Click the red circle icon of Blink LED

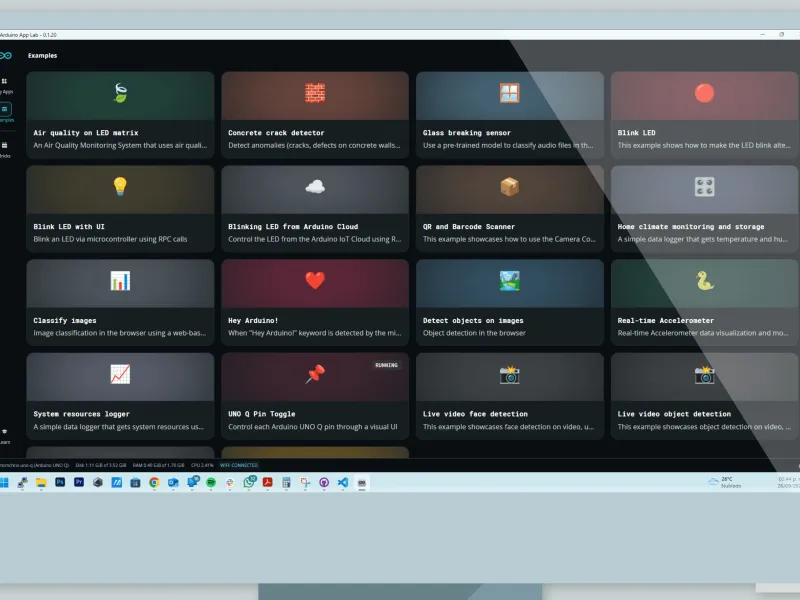coord(704,93)
